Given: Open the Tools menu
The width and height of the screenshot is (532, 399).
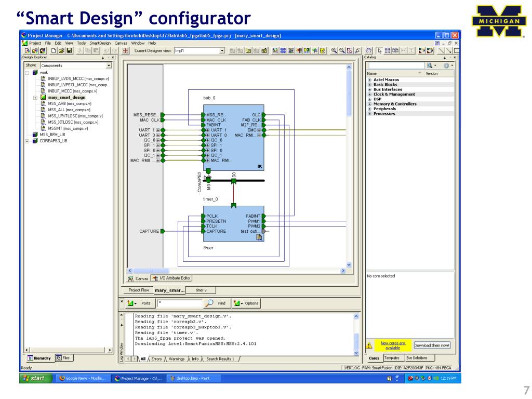Looking at the screenshot, I should [x=82, y=43].
